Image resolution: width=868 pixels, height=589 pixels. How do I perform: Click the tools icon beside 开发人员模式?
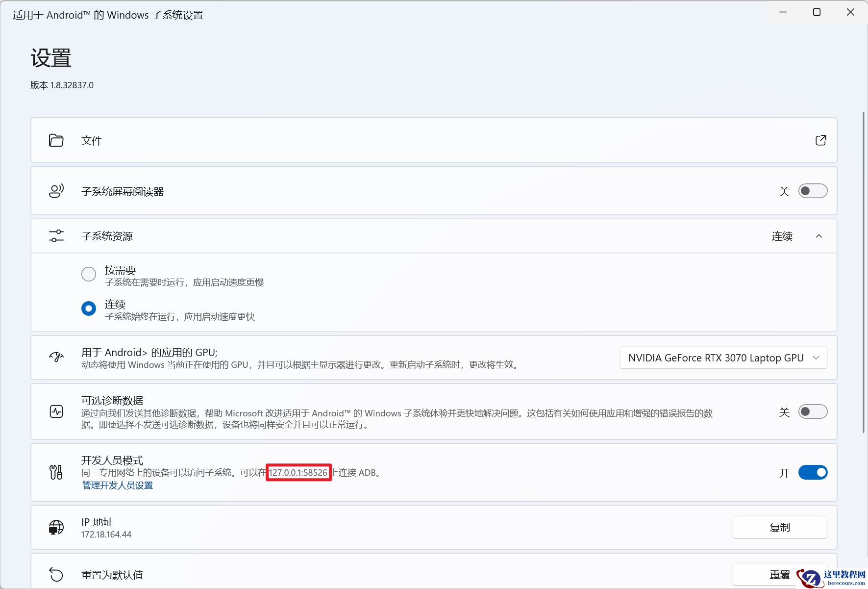coord(56,472)
